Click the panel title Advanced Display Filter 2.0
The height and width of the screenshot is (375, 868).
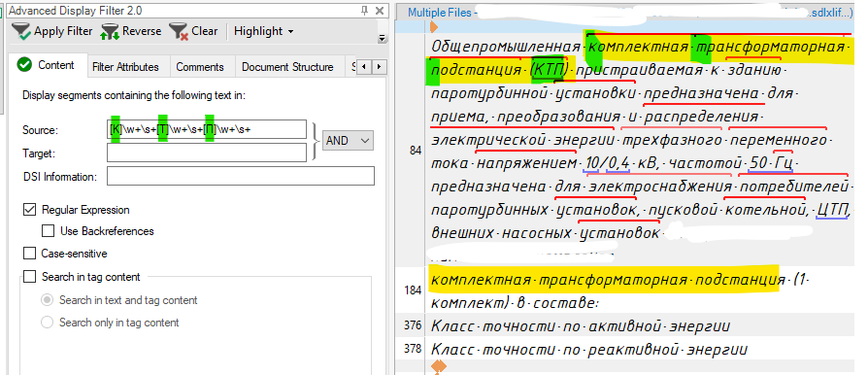[x=77, y=11]
